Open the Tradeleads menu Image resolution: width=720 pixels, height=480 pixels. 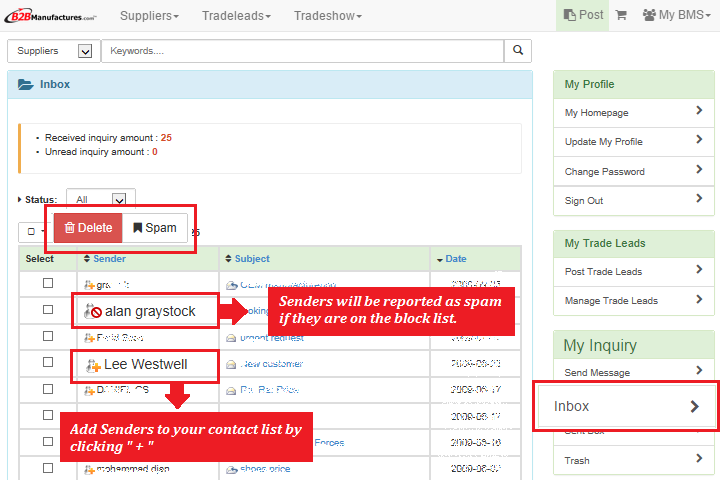[x=236, y=16]
